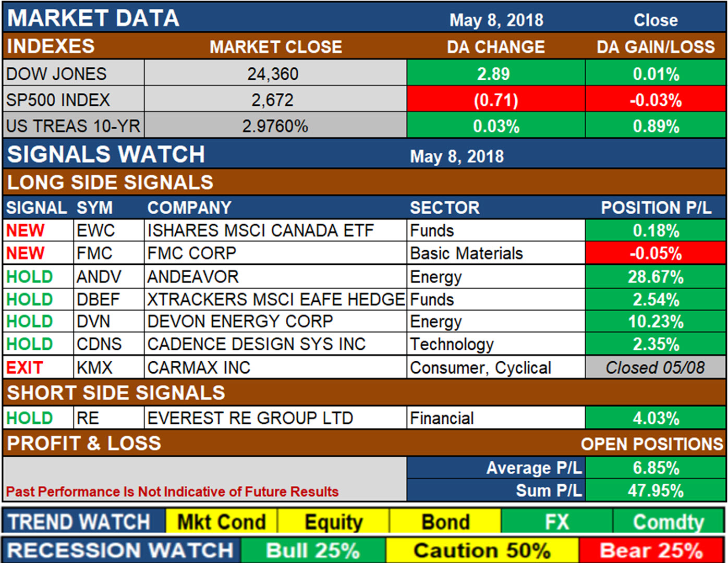Screen dimensions: 728x563
Task: Select the DBEF position P/L 2.54%
Action: 656,299
